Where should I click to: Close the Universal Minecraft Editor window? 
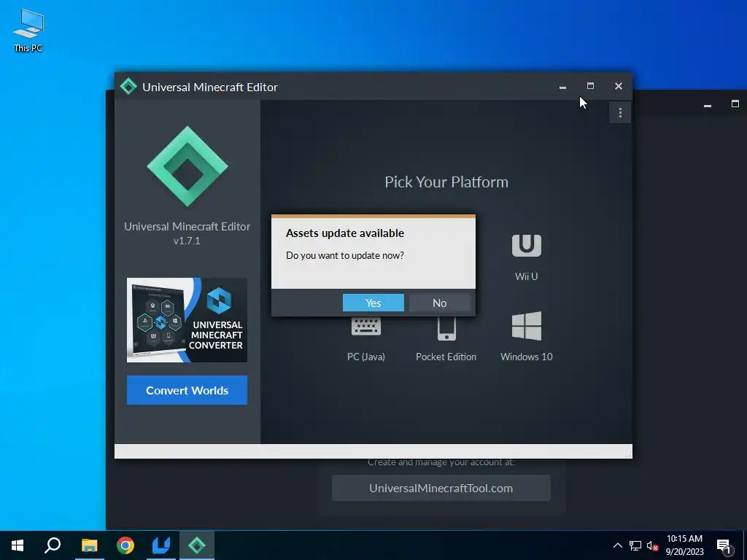pyautogui.click(x=619, y=86)
